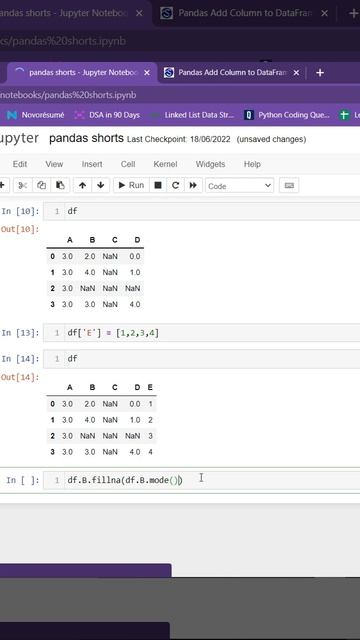Screen dimensions: 360x640
Task: Click the Python Coding Que... bookmark favicon
Action: pyautogui.click(x=249, y=115)
